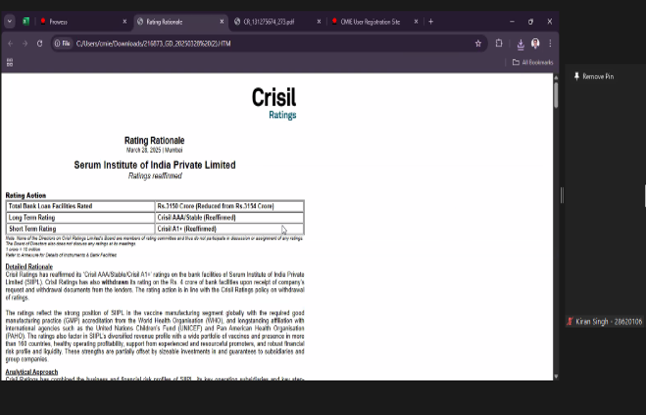Screen dimensions: 646x415
Task: Open the extensions puzzle icon
Action: pyautogui.click(x=499, y=43)
